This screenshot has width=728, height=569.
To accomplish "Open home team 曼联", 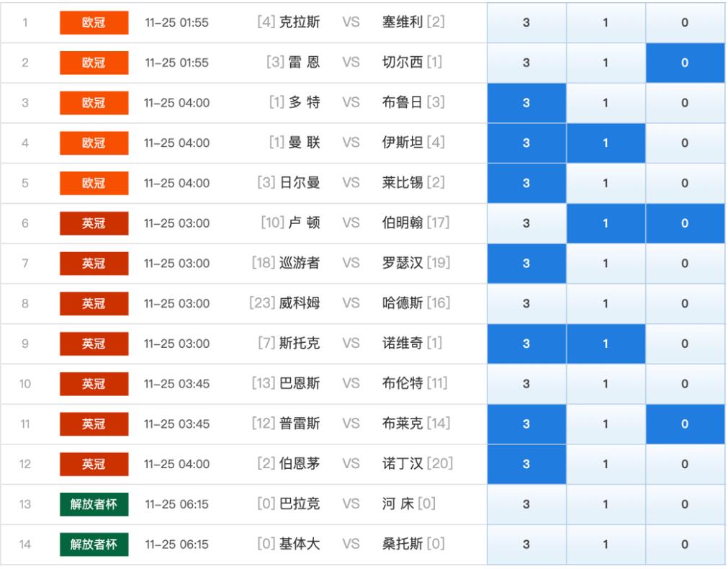I will point(304,143).
